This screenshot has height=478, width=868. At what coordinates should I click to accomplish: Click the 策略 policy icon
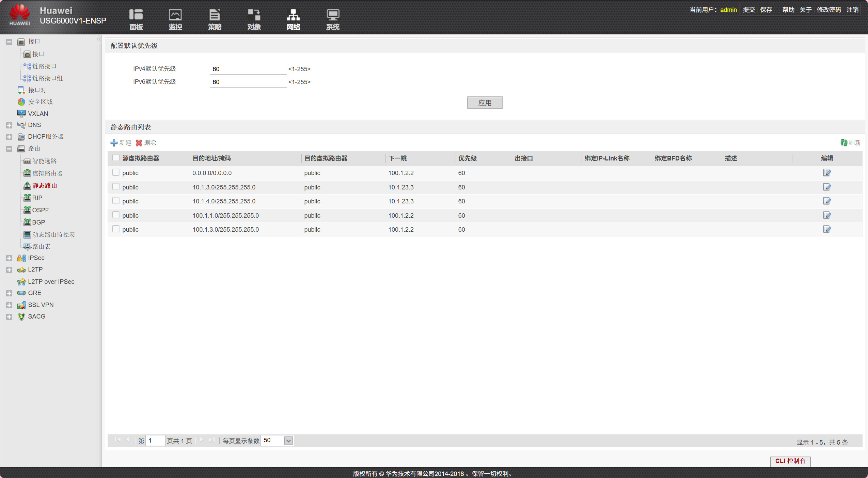(x=215, y=15)
